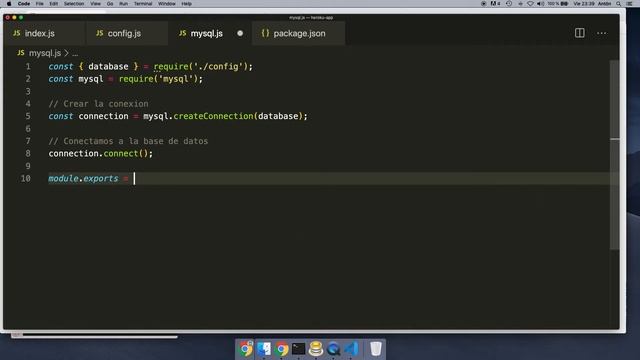Viewport: 640px width, 360px height.
Task: Click mysql.js in the breadcrumb bar
Action: click(44, 53)
